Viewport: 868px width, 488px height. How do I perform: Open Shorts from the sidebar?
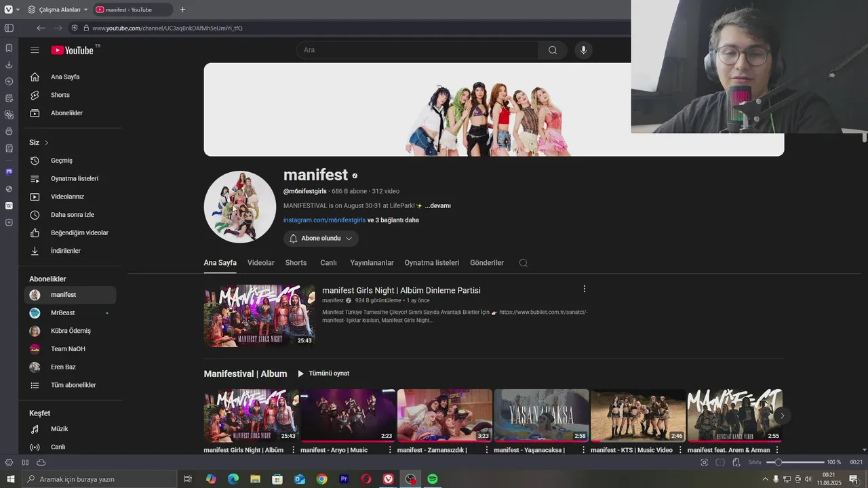click(71, 95)
